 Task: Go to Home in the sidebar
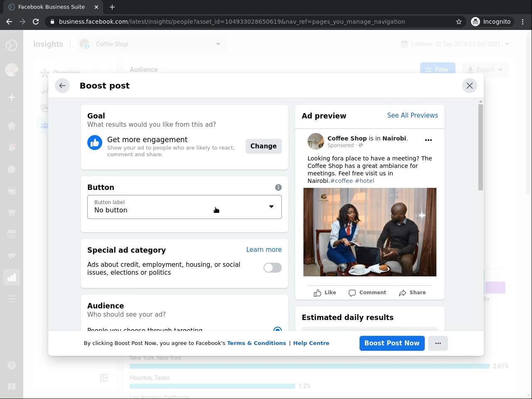[12, 126]
